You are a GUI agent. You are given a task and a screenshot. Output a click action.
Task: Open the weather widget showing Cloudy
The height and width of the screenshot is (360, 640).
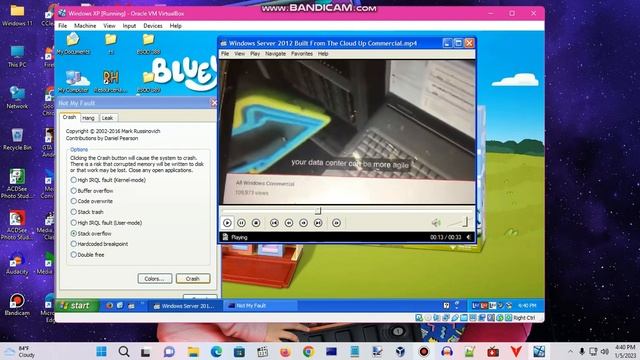pyautogui.click(x=20, y=351)
